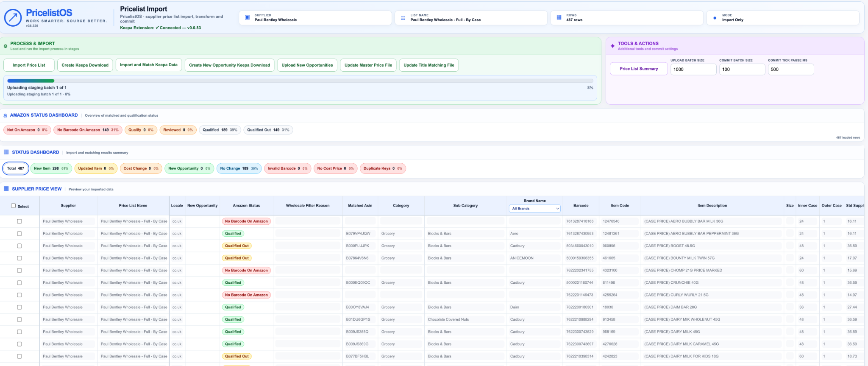Click the Import Price List button
Image resolution: width=868 pixels, height=366 pixels.
point(29,65)
